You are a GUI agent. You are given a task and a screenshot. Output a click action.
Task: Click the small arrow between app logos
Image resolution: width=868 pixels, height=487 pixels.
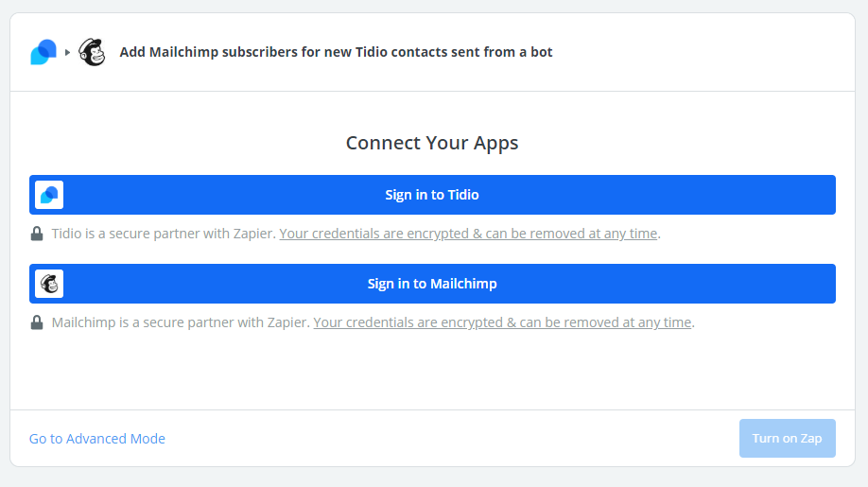[67, 53]
